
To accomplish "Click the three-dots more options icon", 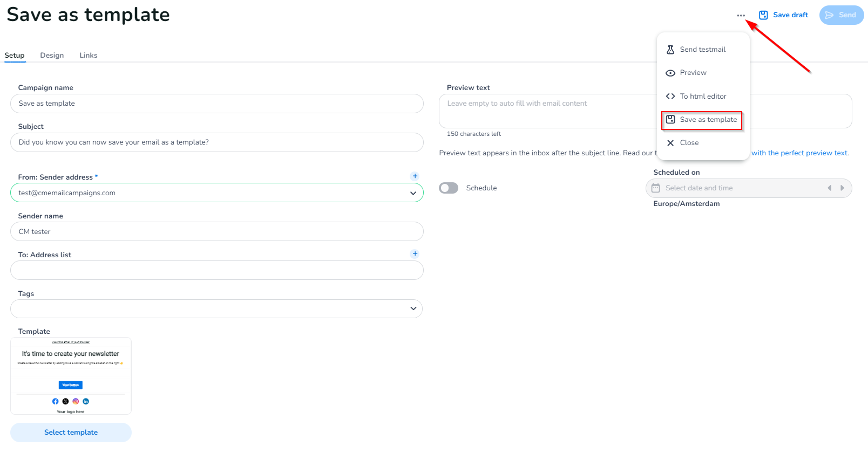I will pos(741,16).
